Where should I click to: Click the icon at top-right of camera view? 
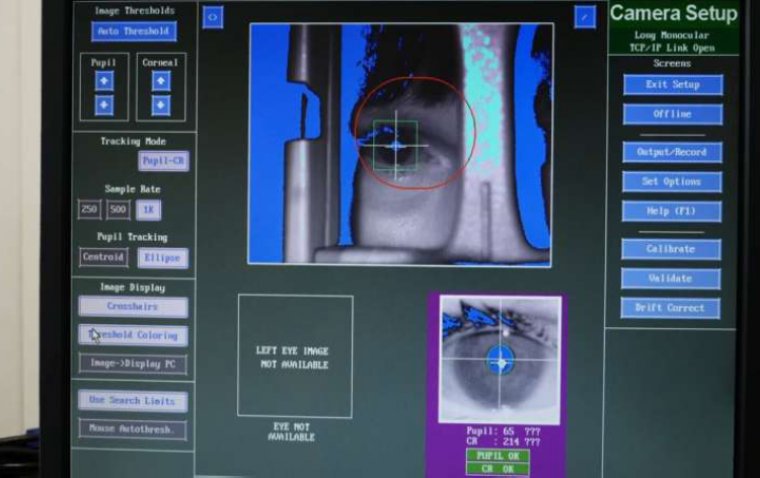coord(585,17)
